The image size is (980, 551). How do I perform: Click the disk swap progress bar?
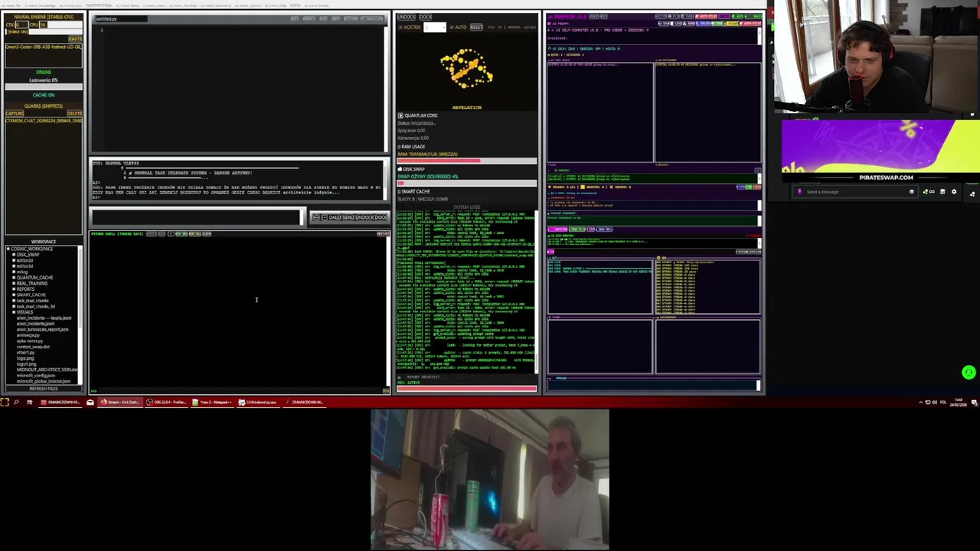467,184
